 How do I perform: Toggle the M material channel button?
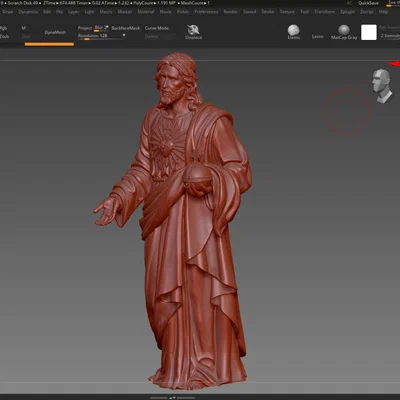(24, 28)
